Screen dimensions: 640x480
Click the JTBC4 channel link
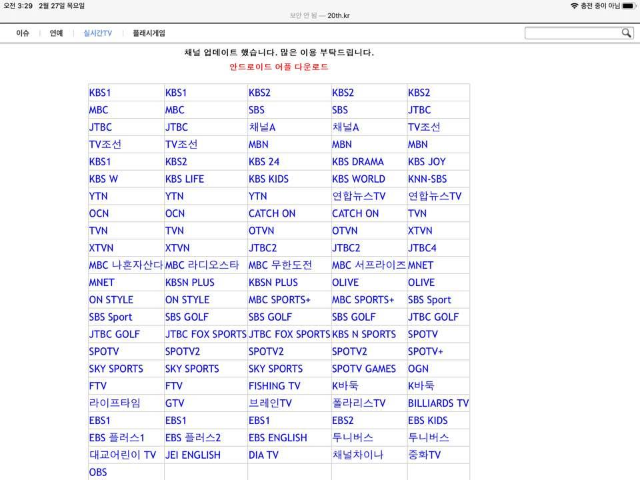click(422, 248)
